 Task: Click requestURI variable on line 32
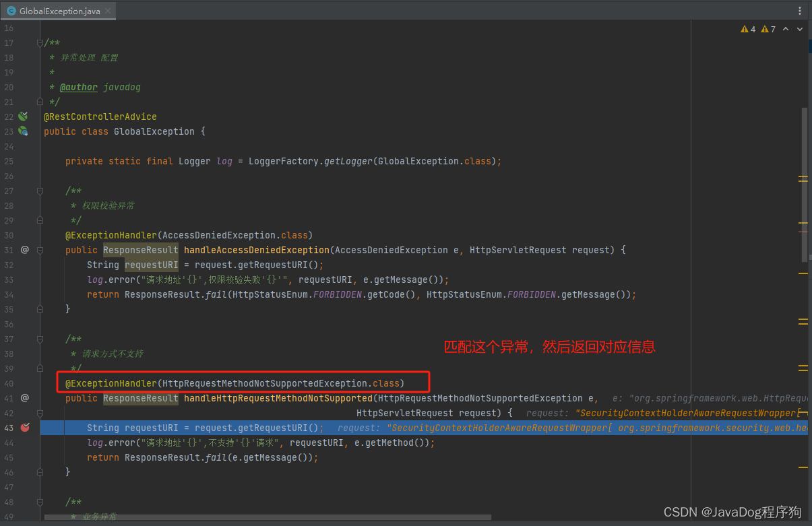[x=152, y=265]
